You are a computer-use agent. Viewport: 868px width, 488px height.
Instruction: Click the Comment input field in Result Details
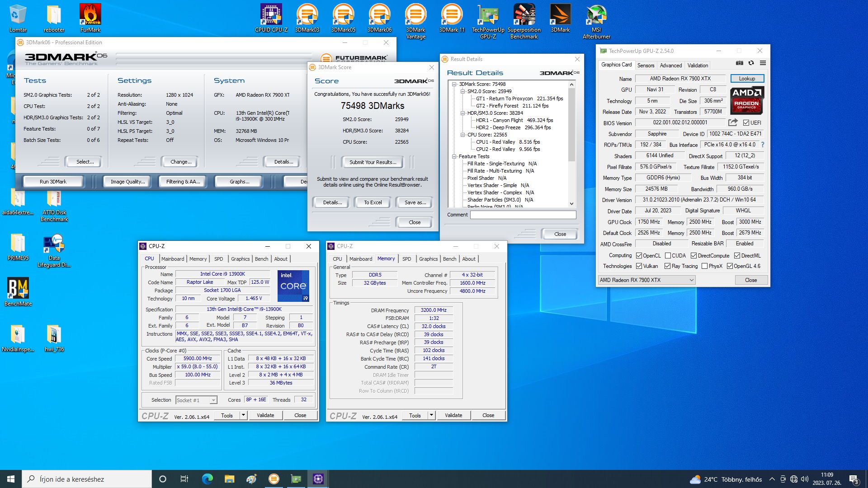[x=523, y=215]
